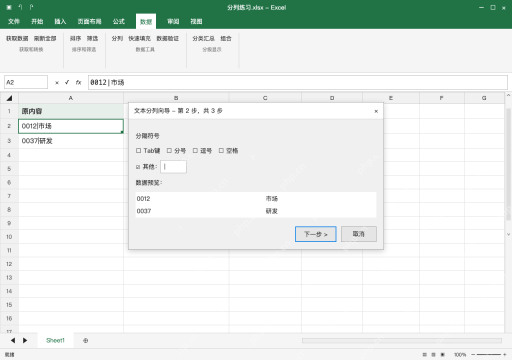The width and height of the screenshot is (512, 360).
Task: Add a new sheet with the plus icon
Action: pyautogui.click(x=86, y=341)
